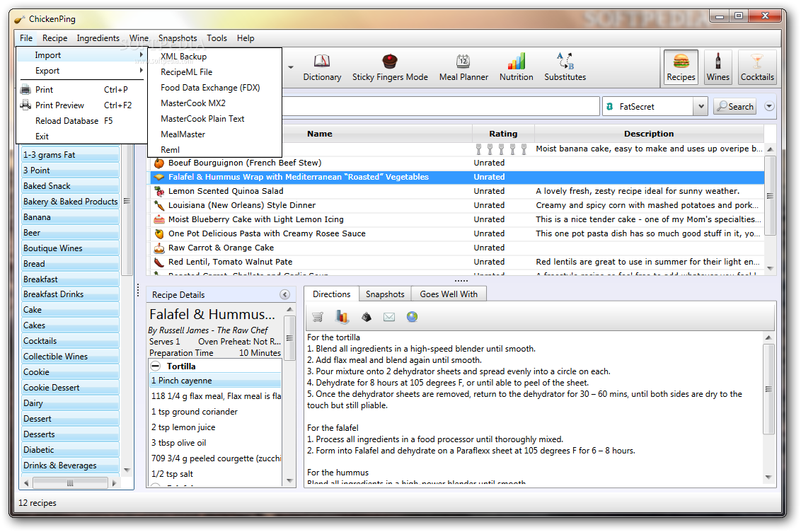Expand the Export submenu
The width and height of the screenshot is (801, 532).
point(81,71)
